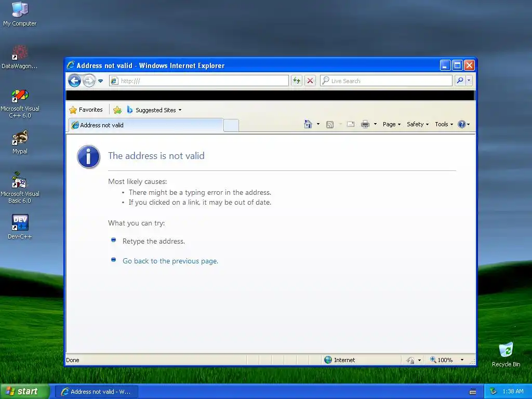
Task: Open the Home button dropdown arrow
Action: [x=318, y=124]
